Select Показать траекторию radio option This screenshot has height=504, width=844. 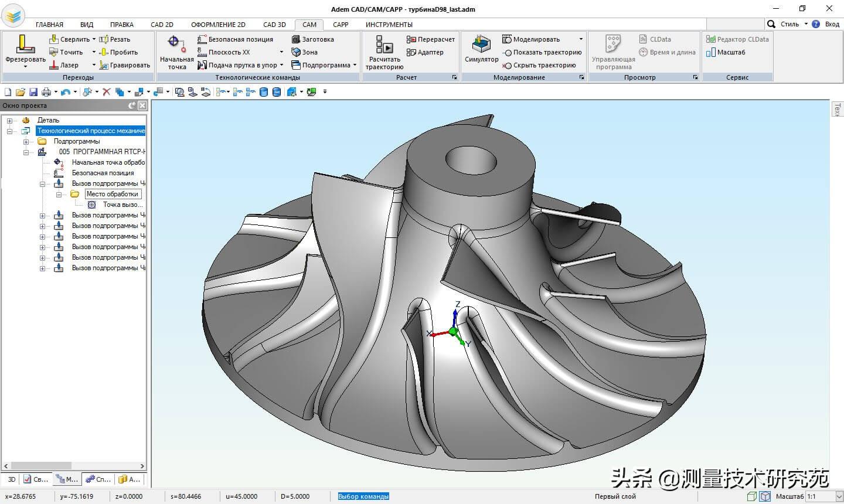[x=542, y=52]
